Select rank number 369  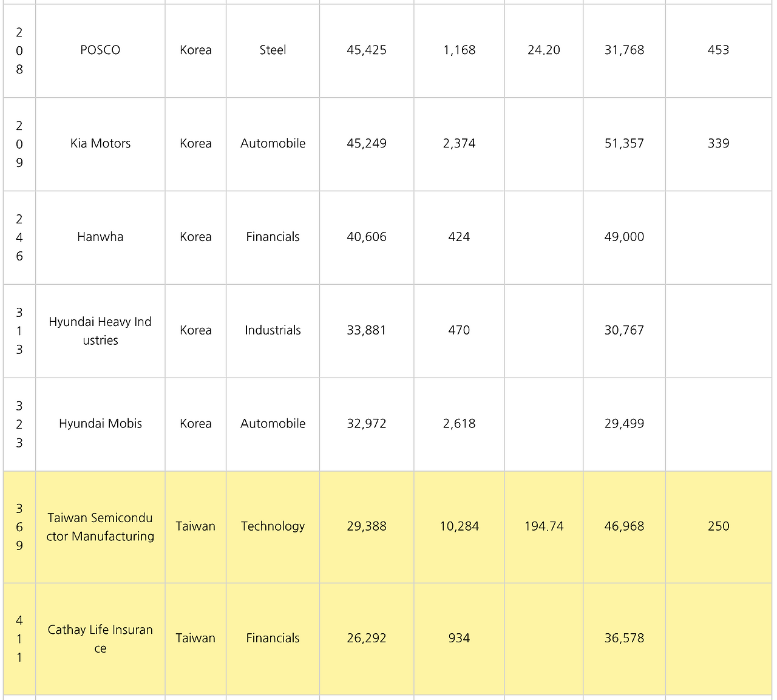19,527
